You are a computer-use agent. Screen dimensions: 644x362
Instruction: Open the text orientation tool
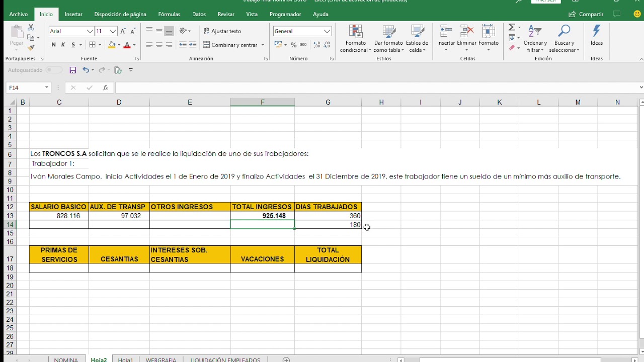coord(183,31)
